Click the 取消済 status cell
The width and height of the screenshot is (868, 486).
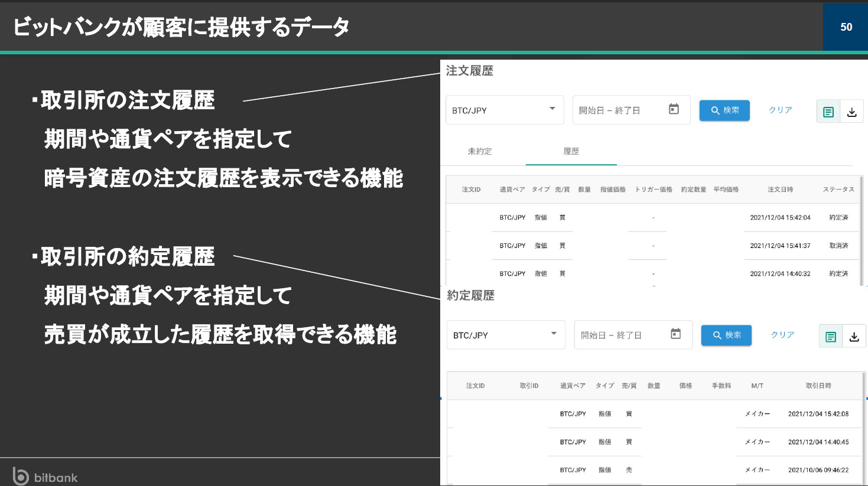tap(838, 246)
